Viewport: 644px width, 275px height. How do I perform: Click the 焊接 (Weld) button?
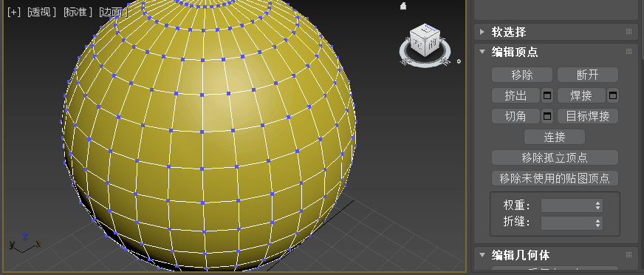[x=581, y=95]
